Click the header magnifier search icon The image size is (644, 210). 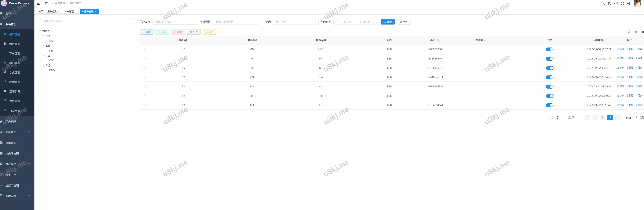(603, 3)
